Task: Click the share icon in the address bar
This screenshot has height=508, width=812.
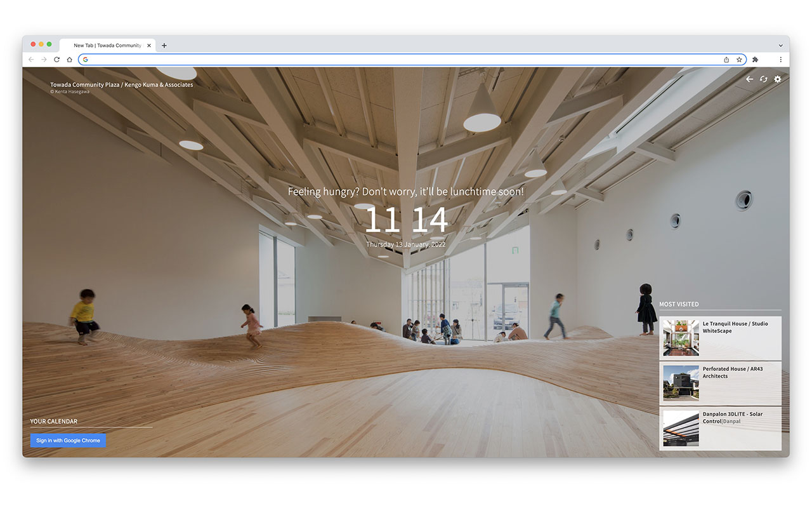Action: click(x=726, y=59)
